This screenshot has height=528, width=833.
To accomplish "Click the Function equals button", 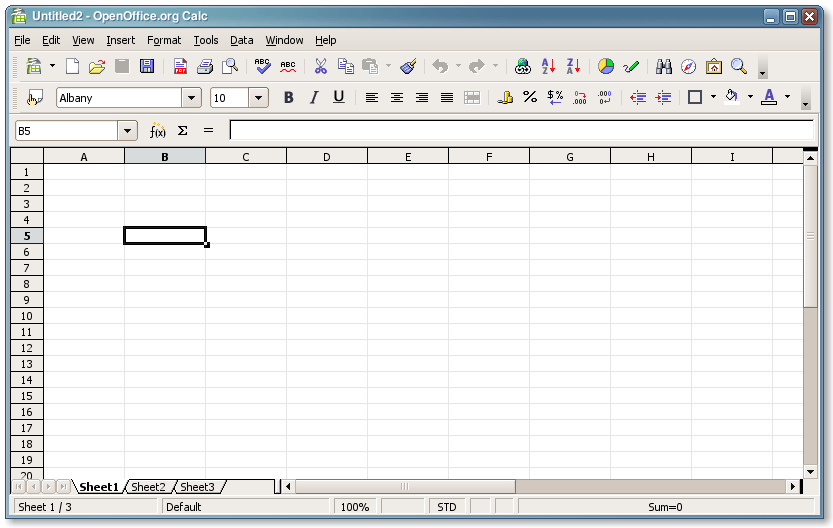I will click(208, 131).
